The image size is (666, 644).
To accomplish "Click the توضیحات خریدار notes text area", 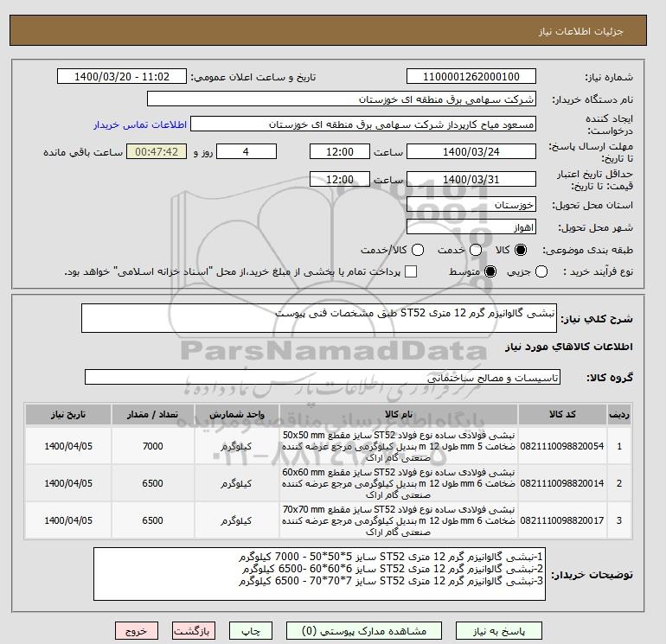I will pyautogui.click(x=321, y=576).
